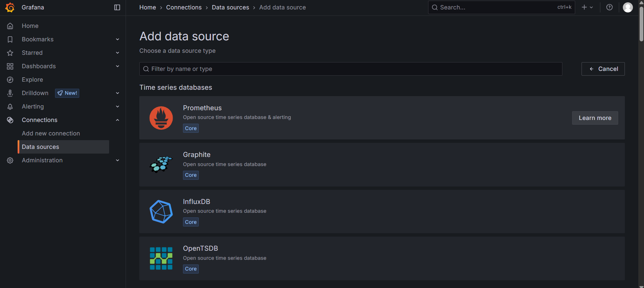
Task: Click the Core badge under Prometheus
Action: coord(191,128)
